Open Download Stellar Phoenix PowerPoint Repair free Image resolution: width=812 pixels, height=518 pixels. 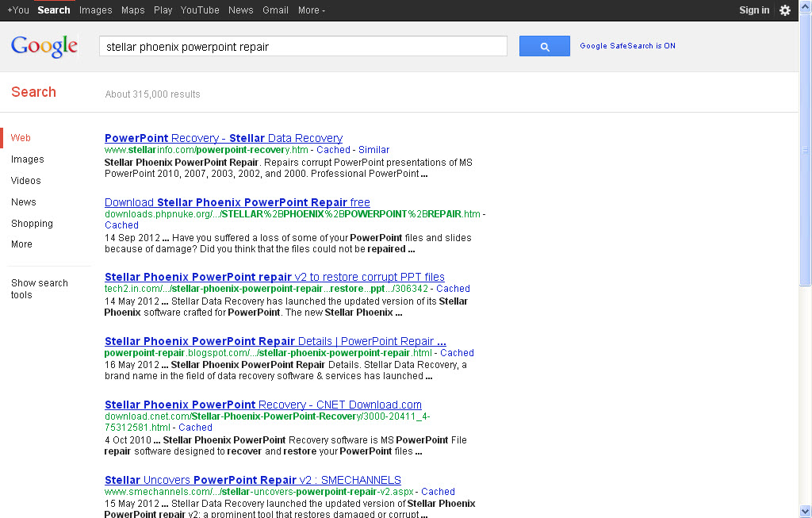pyautogui.click(x=237, y=202)
